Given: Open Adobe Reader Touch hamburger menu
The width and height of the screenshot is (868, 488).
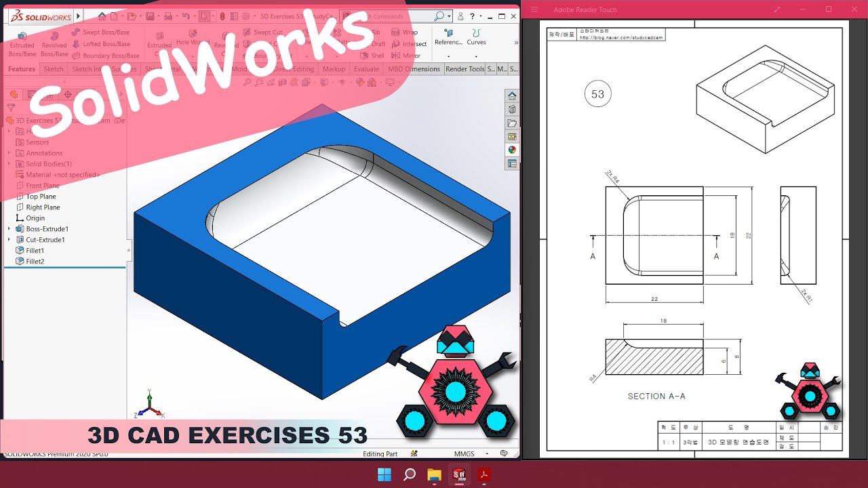Looking at the screenshot, I should tap(534, 9).
